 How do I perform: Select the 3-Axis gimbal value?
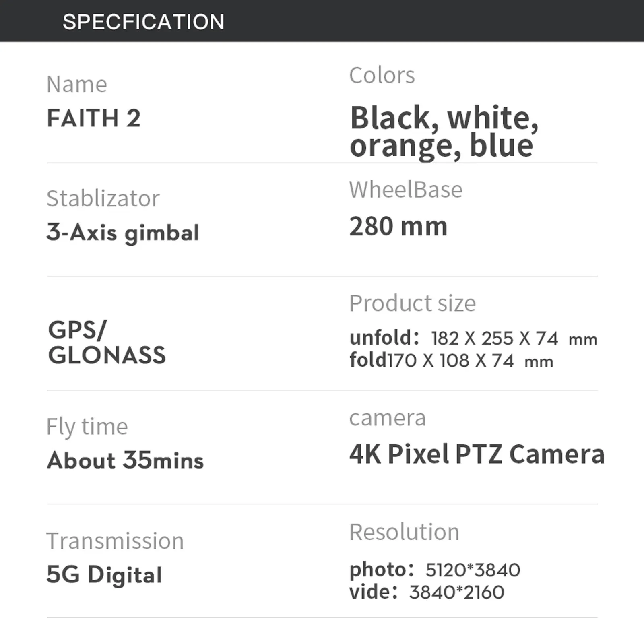pyautogui.click(x=123, y=233)
